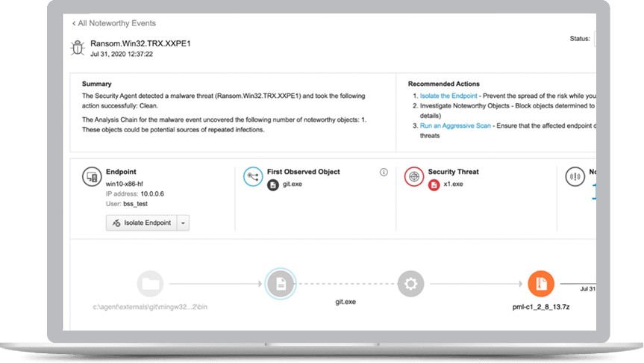This screenshot has height=363, width=644.
Task: Click the git.exe file icon under First Observed Object
Action: pos(273,184)
